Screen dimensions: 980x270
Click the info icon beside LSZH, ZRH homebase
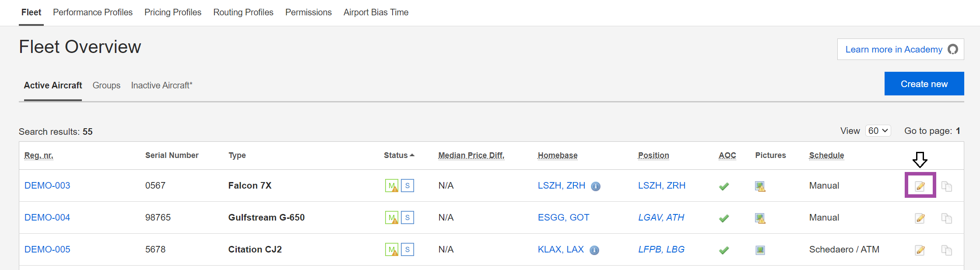pos(596,186)
